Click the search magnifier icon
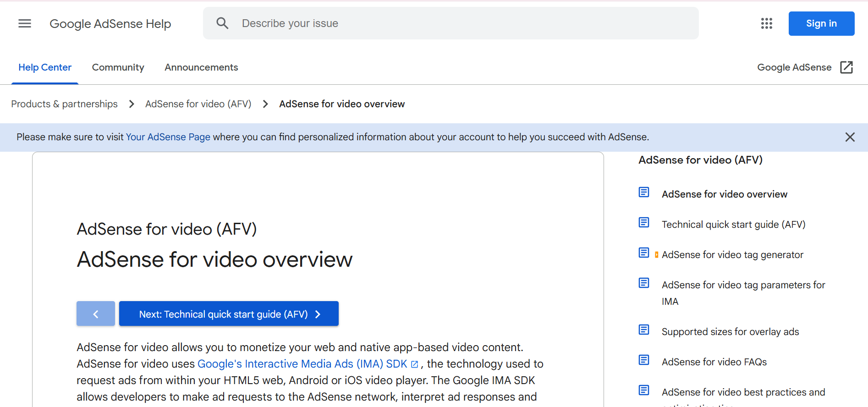868x407 pixels. coord(222,23)
